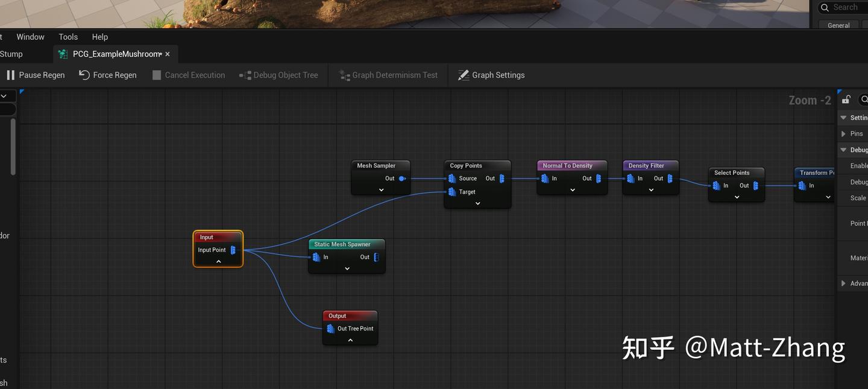The width and height of the screenshot is (868, 389).
Task: Click the Out pin on Static Mesh Spawner
Action: (x=376, y=257)
